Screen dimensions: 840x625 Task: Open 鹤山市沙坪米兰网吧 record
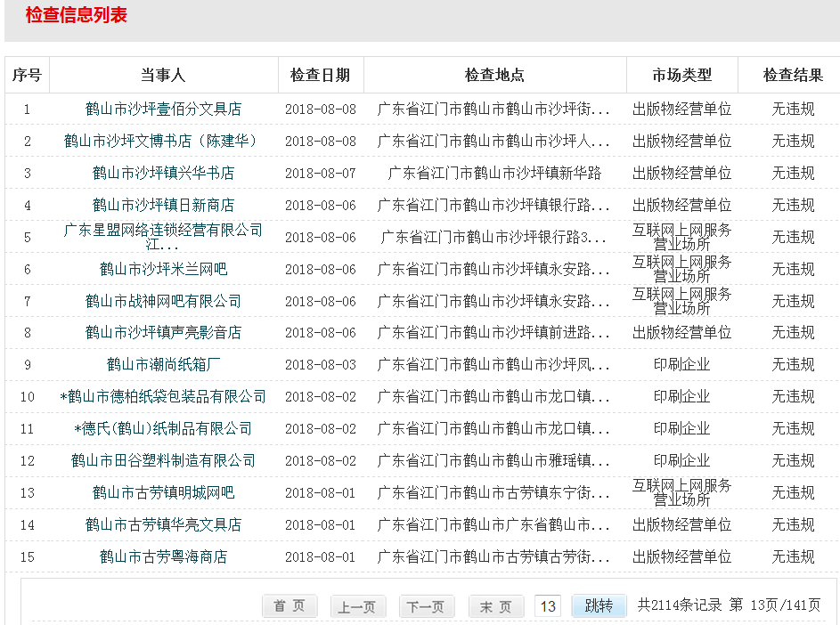coord(163,270)
